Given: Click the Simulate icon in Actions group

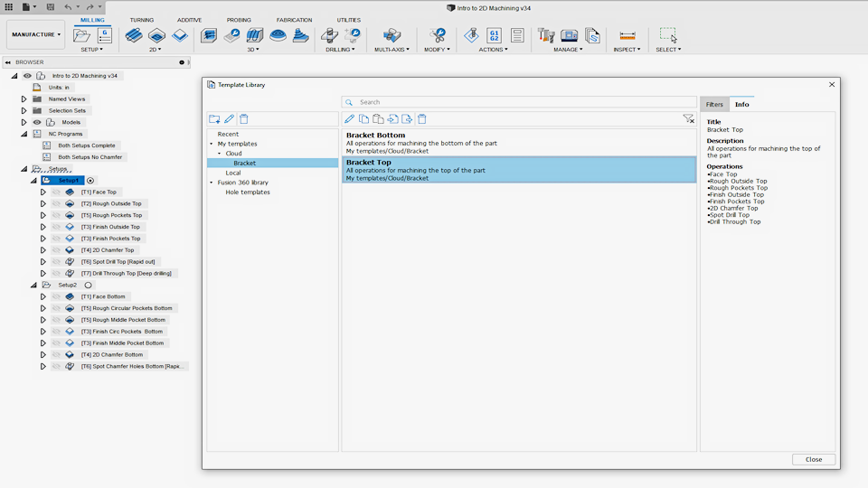Looking at the screenshot, I should pyautogui.click(x=471, y=36).
